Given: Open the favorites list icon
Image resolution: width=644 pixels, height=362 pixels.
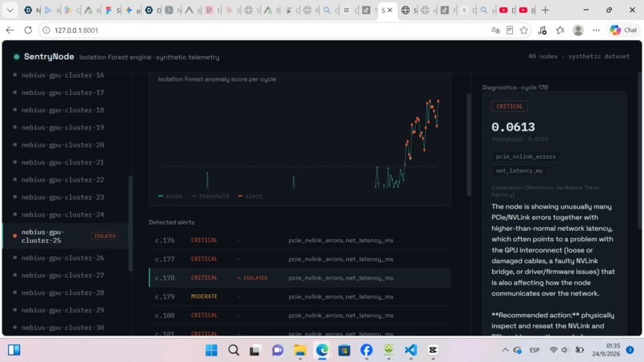Looking at the screenshot, I should (560, 30).
